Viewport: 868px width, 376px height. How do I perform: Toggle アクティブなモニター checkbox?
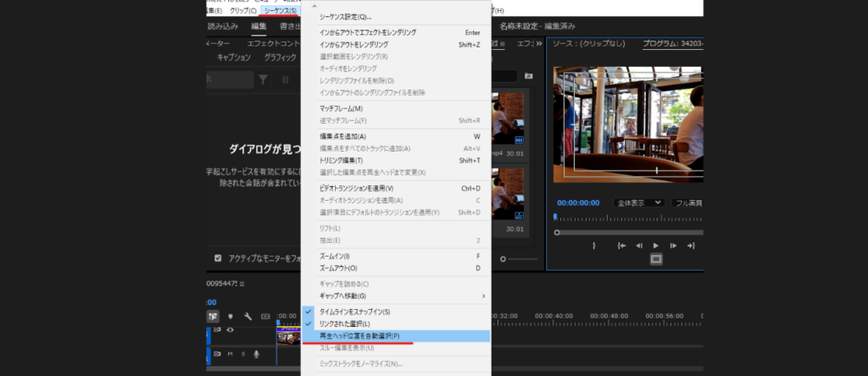pos(218,258)
